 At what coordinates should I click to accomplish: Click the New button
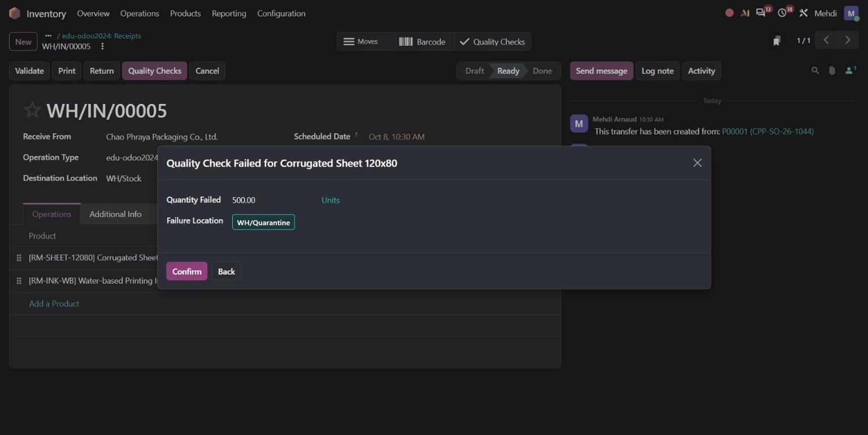pyautogui.click(x=23, y=42)
